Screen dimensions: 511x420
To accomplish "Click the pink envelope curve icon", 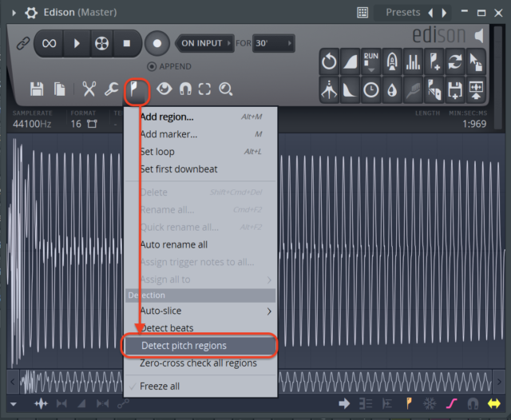I will pyautogui.click(x=450, y=404).
